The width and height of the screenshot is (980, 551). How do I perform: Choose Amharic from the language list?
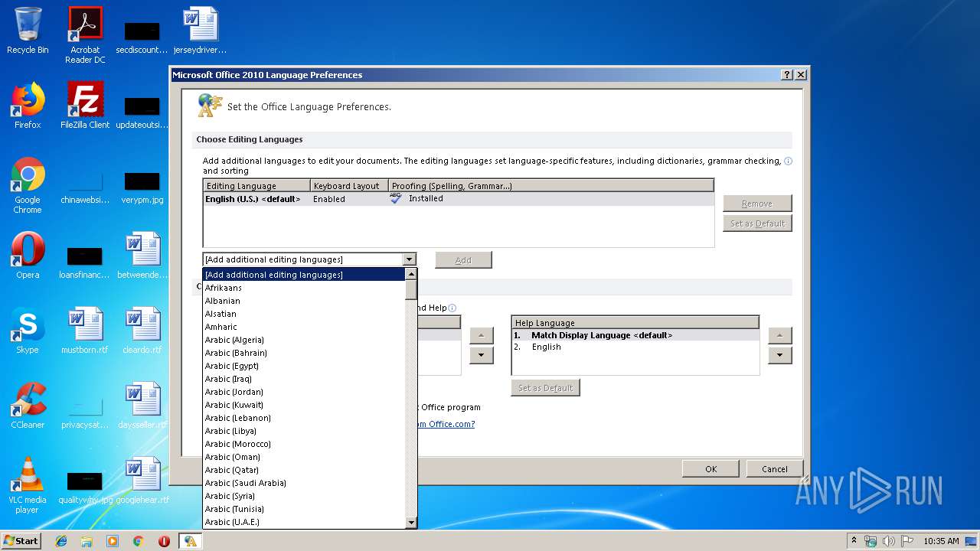point(304,327)
